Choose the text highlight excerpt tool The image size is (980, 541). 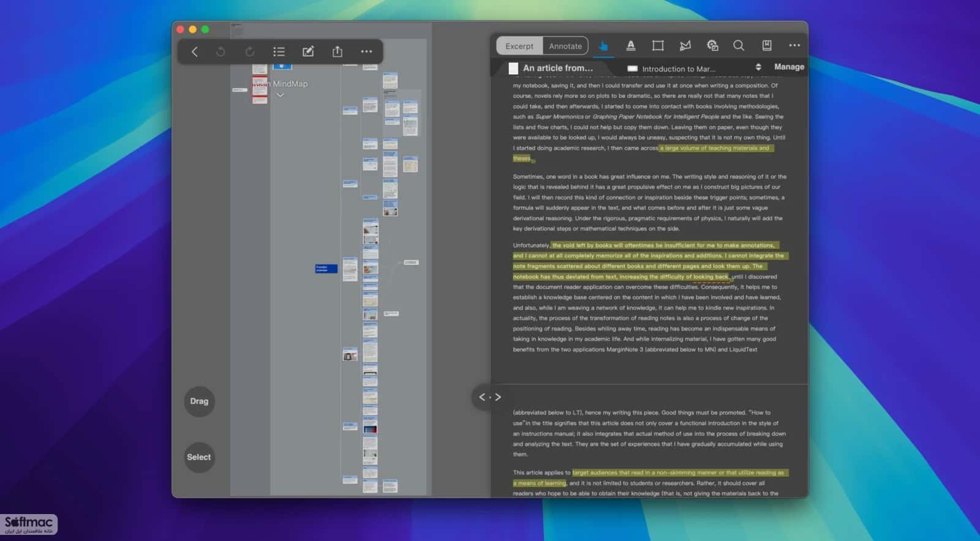click(x=630, y=46)
